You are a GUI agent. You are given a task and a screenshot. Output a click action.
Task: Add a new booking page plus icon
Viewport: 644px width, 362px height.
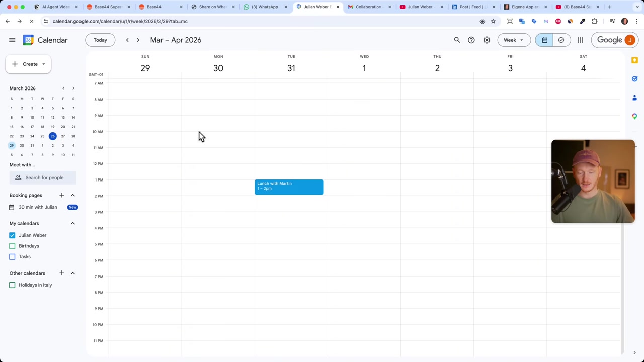(x=61, y=195)
